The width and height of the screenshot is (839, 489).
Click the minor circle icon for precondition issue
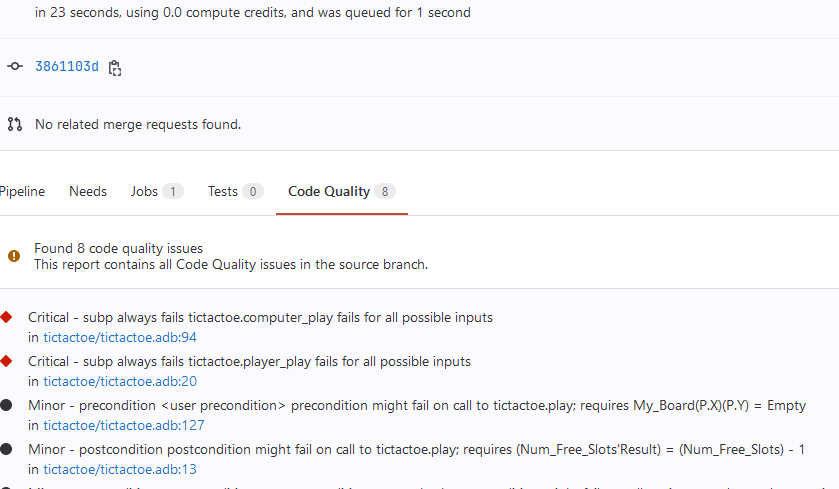click(x=6, y=405)
